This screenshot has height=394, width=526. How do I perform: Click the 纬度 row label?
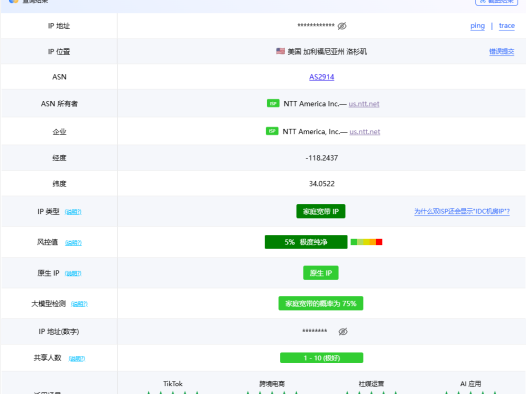point(59,184)
